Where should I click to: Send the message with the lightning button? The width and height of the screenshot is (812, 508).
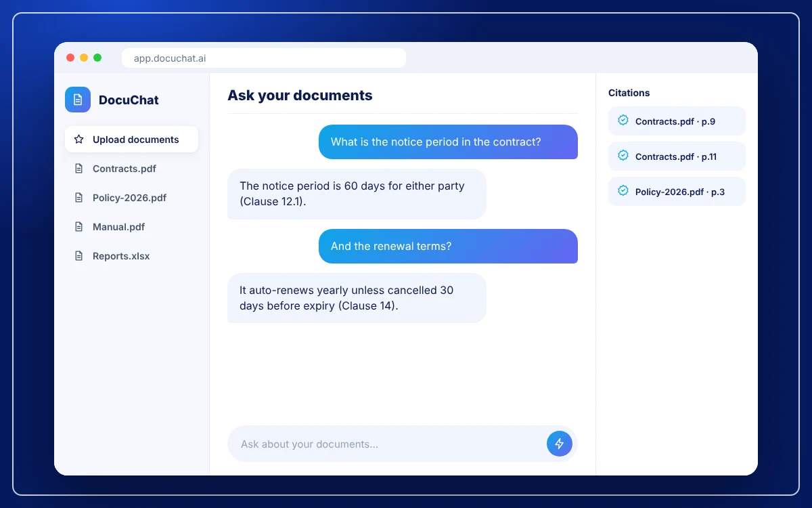click(x=560, y=444)
